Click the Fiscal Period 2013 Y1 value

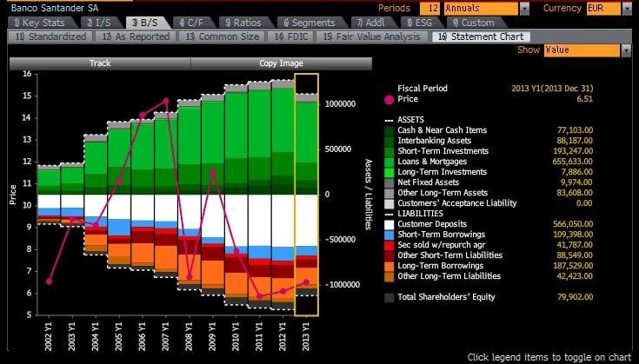tap(552, 89)
